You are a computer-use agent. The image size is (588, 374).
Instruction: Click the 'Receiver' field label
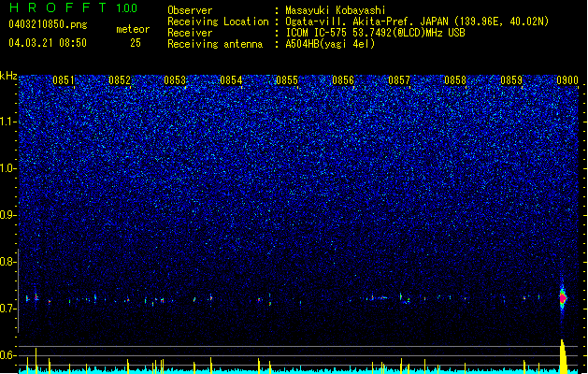click(x=190, y=33)
